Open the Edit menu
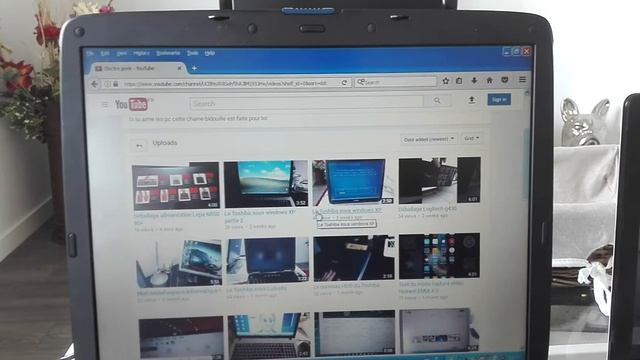640x360 pixels. click(x=105, y=53)
